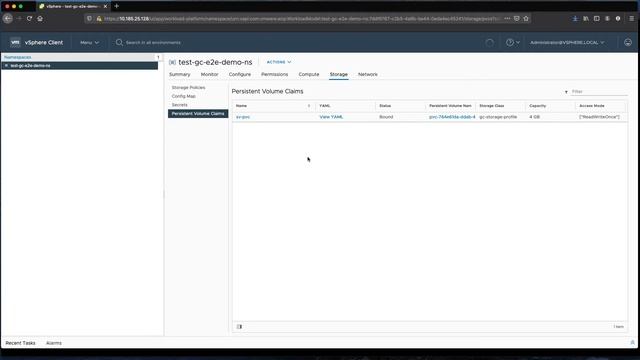The height and width of the screenshot is (360, 640).
Task: Click the Capacity column header
Action: 538,106
